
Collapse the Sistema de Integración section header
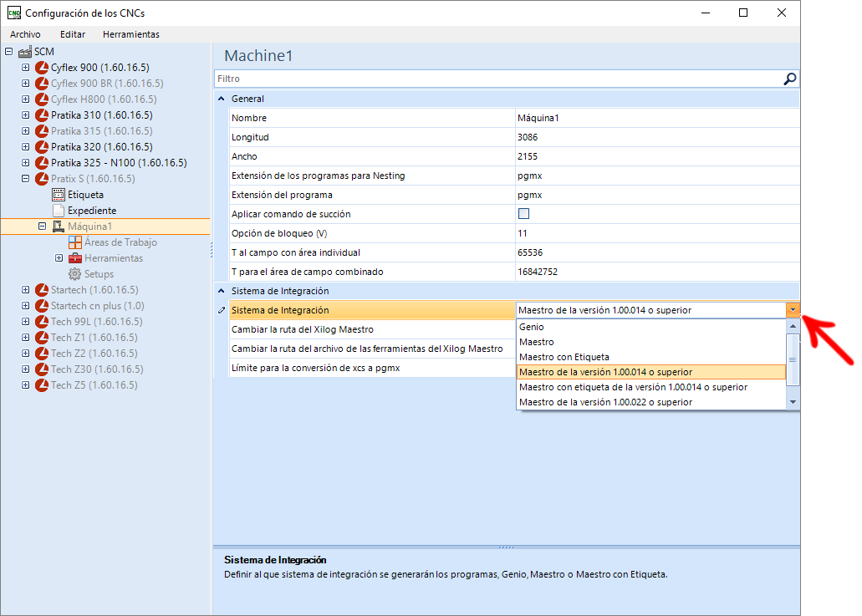[222, 291]
